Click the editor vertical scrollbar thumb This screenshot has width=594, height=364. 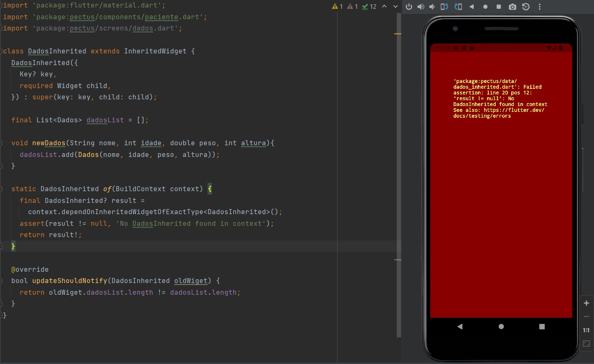point(399,174)
